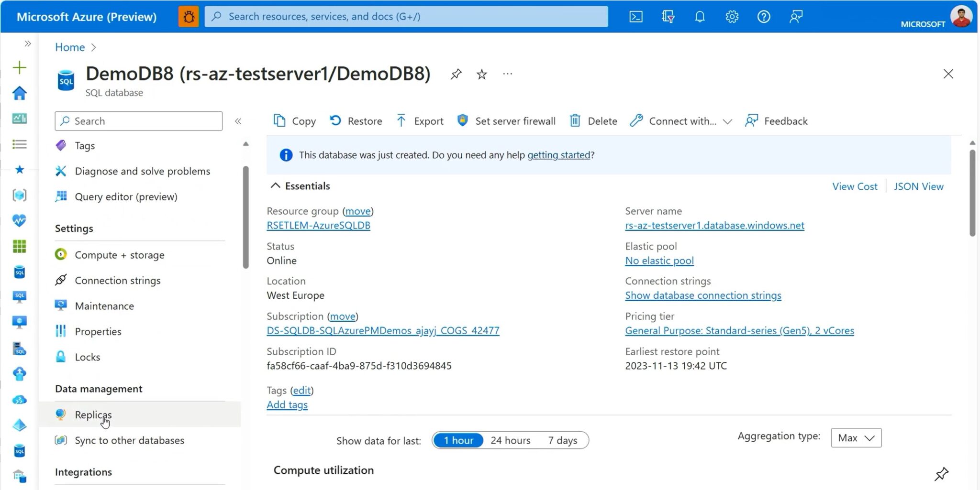This screenshot has height=490, width=980.
Task: Click the resources search bar
Action: pyautogui.click(x=405, y=16)
